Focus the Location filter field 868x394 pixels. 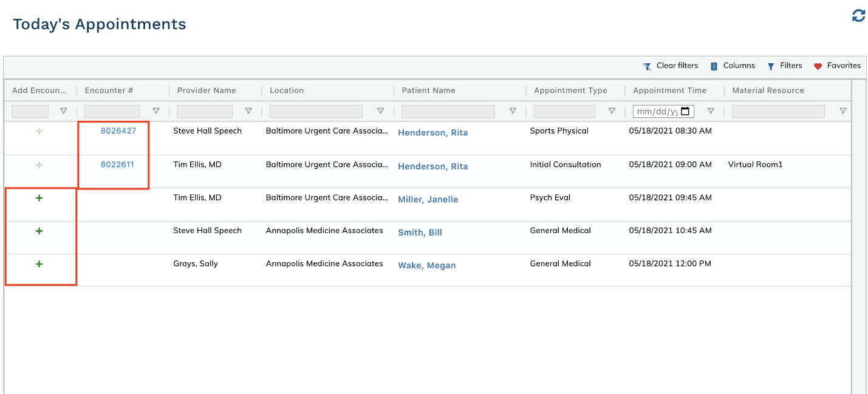[316, 111]
